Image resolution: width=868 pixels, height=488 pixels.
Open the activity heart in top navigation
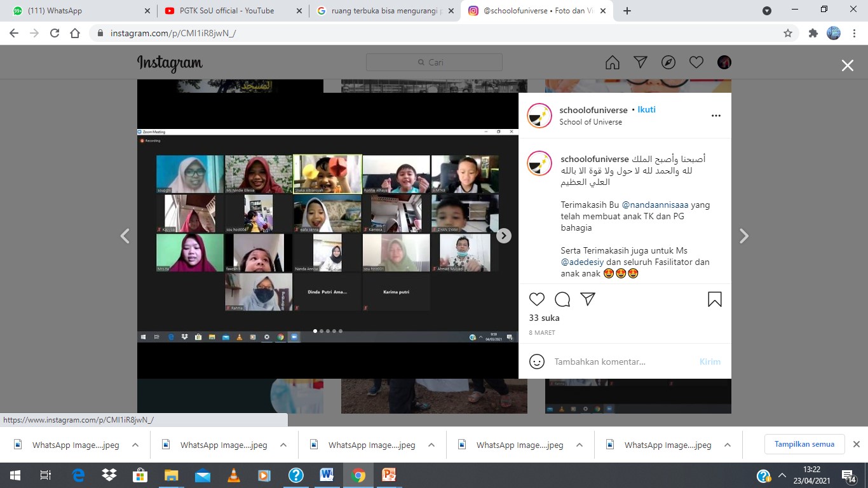click(x=696, y=62)
